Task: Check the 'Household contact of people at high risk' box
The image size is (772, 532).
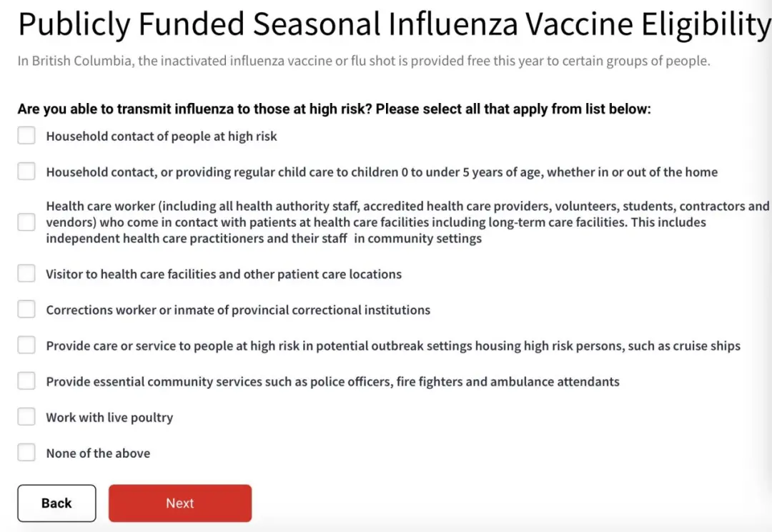Action: (26, 136)
